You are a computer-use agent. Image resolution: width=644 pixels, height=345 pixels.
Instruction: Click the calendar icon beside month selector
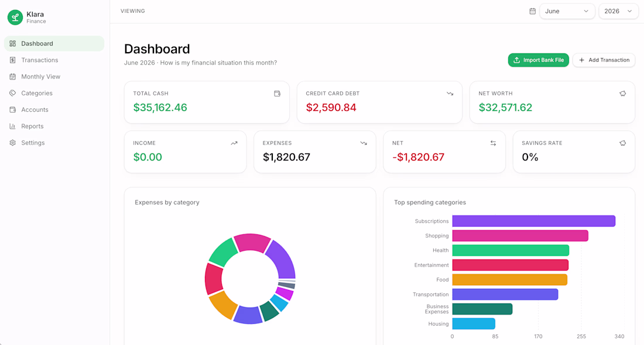click(532, 11)
